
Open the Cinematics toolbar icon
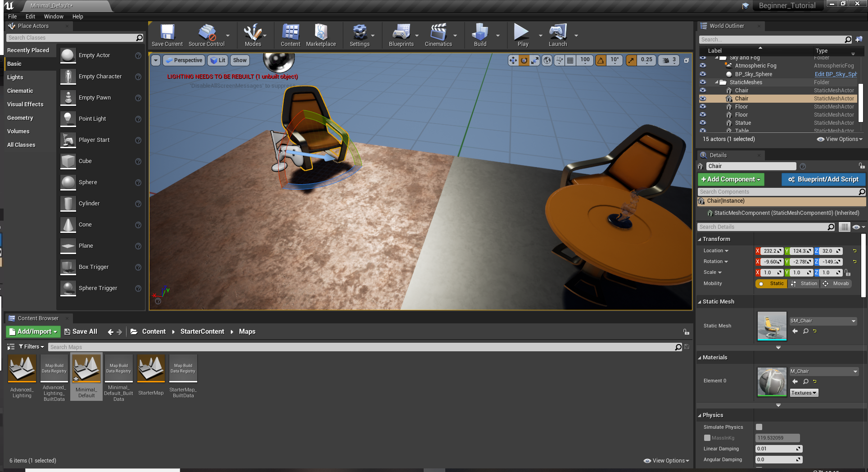(438, 35)
